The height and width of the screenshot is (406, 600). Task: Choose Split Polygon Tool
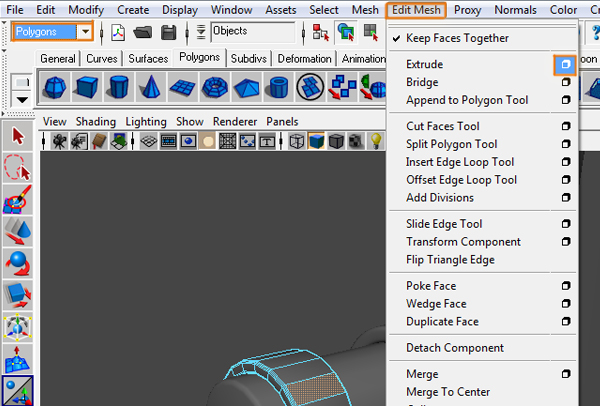pyautogui.click(x=452, y=144)
